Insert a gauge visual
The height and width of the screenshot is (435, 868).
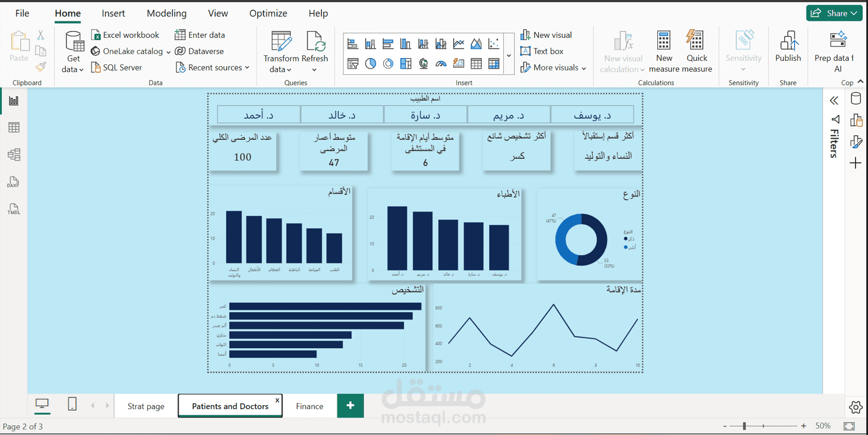[441, 64]
